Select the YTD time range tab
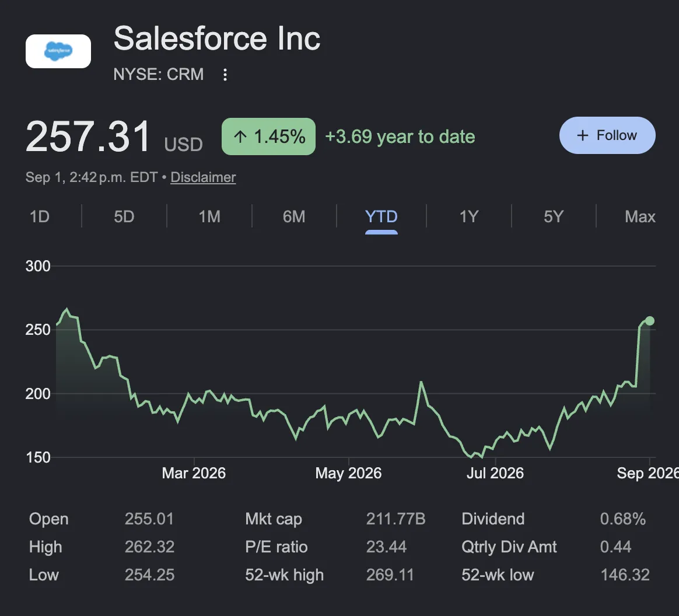Viewport: 679px width, 616px height. [x=381, y=216]
